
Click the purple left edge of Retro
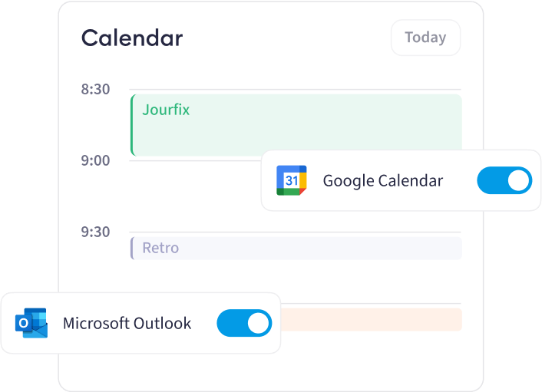[x=132, y=248]
